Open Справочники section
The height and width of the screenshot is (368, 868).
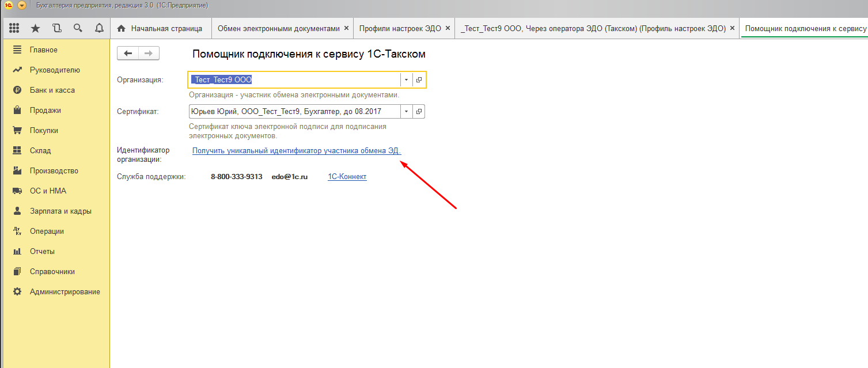(x=56, y=272)
